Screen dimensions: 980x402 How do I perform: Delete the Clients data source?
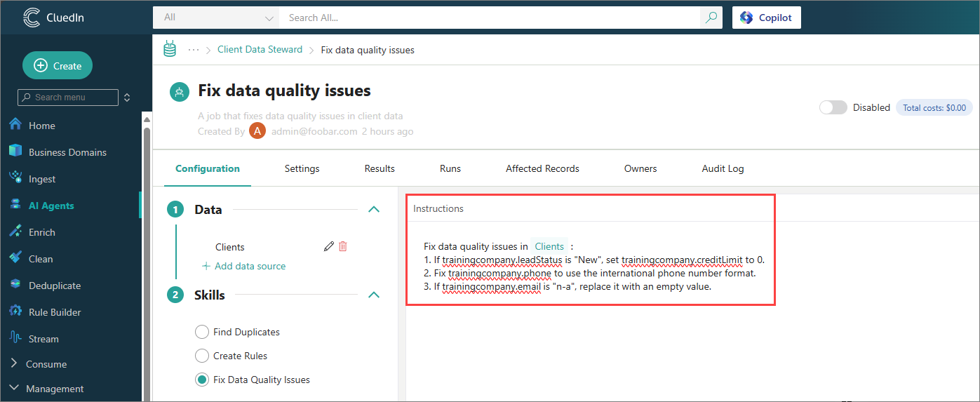(343, 246)
